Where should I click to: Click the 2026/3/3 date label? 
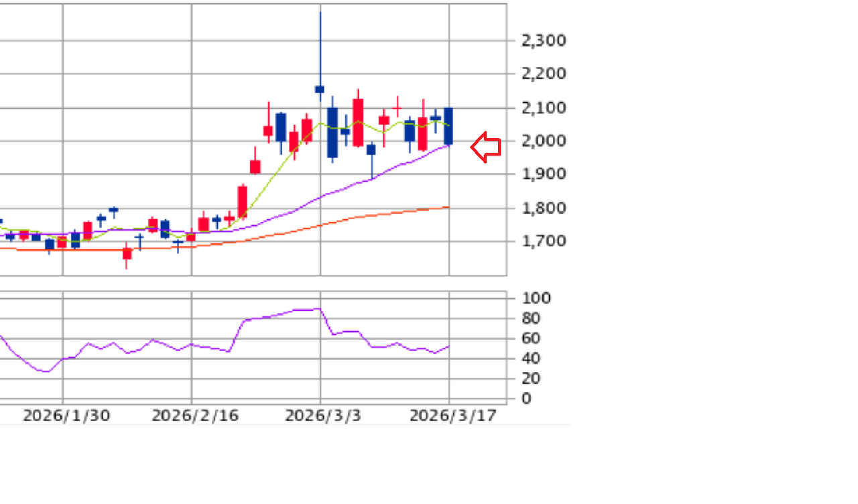[x=322, y=416]
